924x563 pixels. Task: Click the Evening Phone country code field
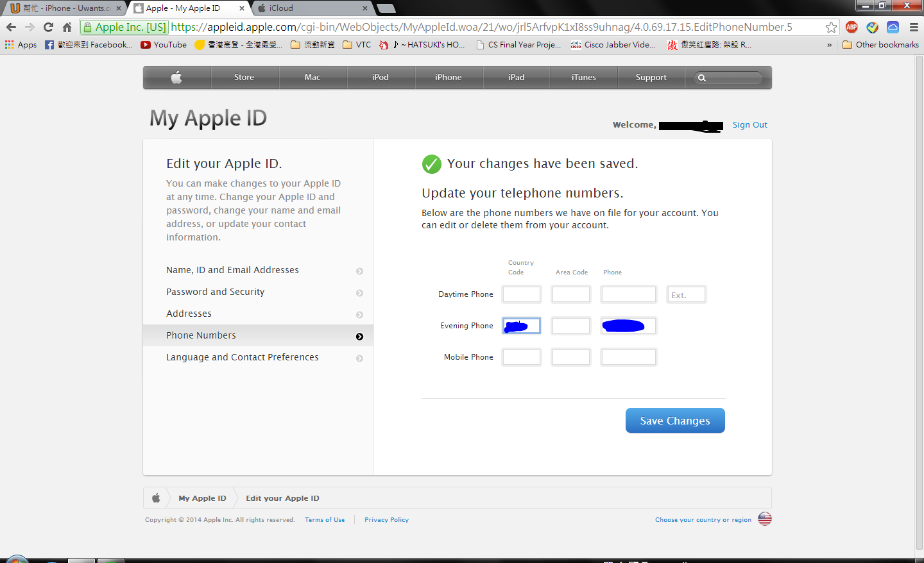click(x=522, y=326)
